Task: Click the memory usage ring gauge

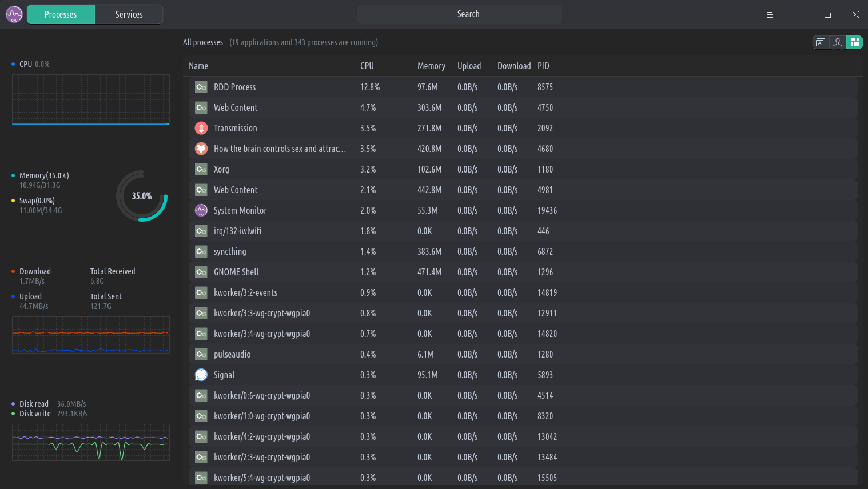Action: point(142,196)
